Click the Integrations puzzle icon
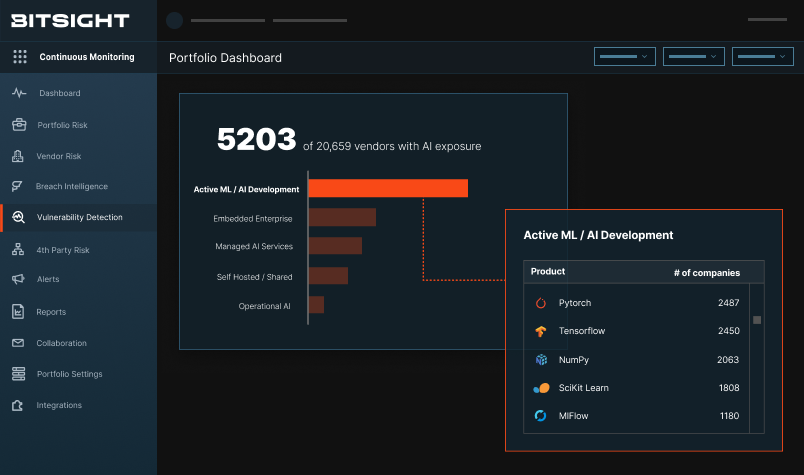The height and width of the screenshot is (475, 804). [17, 405]
